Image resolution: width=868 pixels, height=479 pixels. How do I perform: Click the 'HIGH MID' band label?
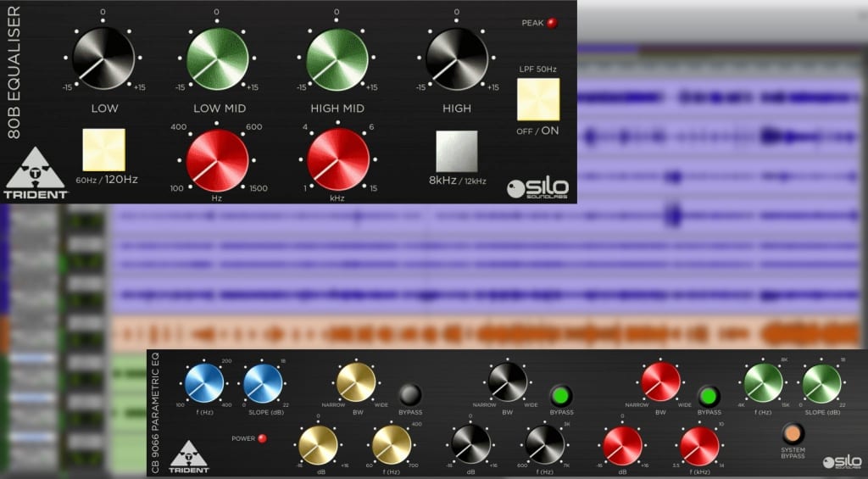tap(337, 109)
